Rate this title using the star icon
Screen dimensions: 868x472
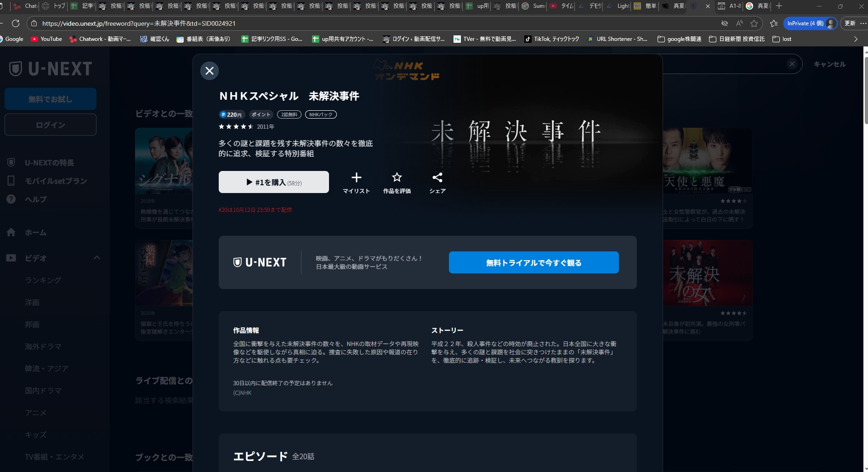397,178
